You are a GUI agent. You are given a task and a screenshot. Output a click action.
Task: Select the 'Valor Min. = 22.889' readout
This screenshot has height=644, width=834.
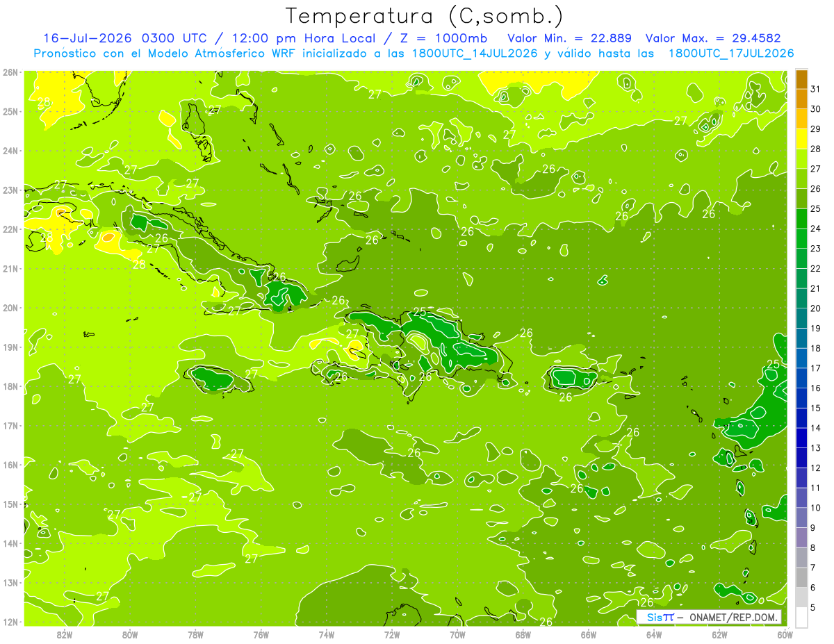click(x=570, y=38)
